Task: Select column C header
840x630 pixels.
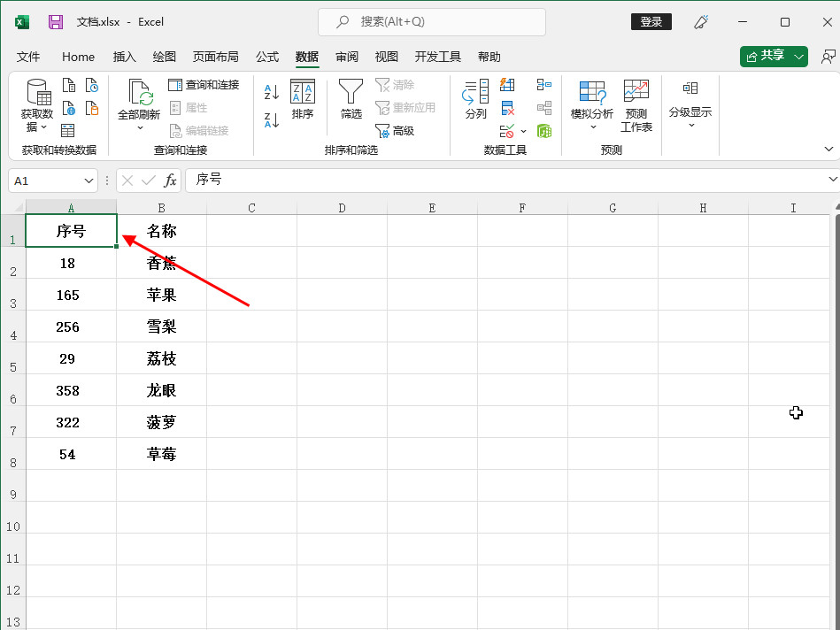Action: [x=251, y=208]
